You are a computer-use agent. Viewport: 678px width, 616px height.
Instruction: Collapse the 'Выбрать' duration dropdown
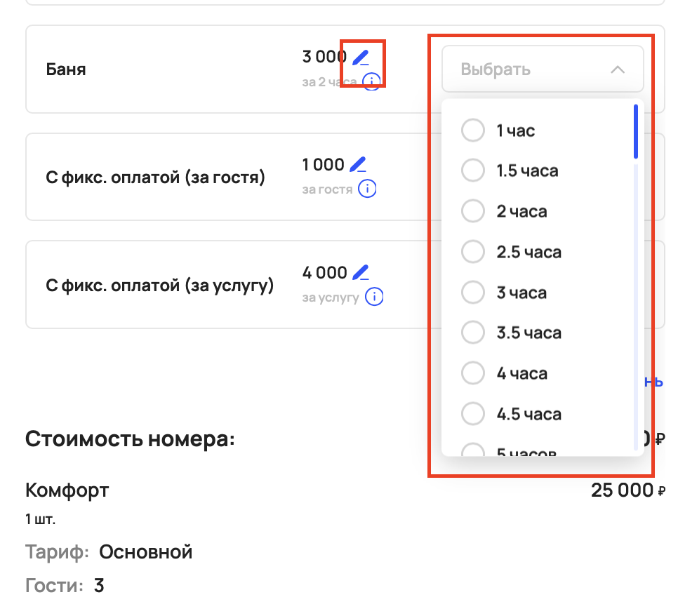click(542, 69)
